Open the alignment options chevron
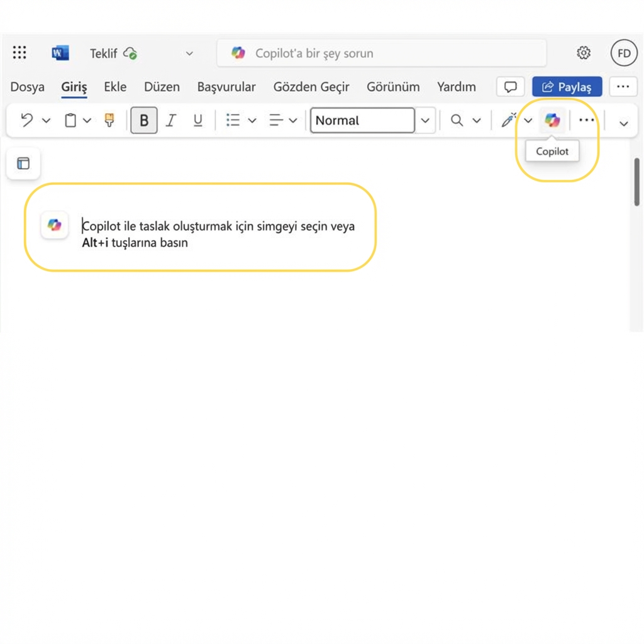Screen dimensions: 644x644 pyautogui.click(x=294, y=120)
